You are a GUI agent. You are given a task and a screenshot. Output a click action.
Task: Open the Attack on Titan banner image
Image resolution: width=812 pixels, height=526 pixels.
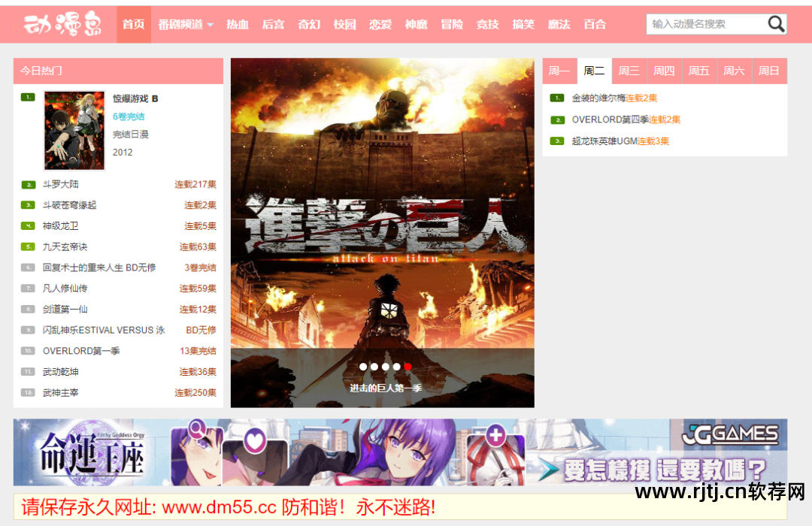pyautogui.click(x=382, y=232)
